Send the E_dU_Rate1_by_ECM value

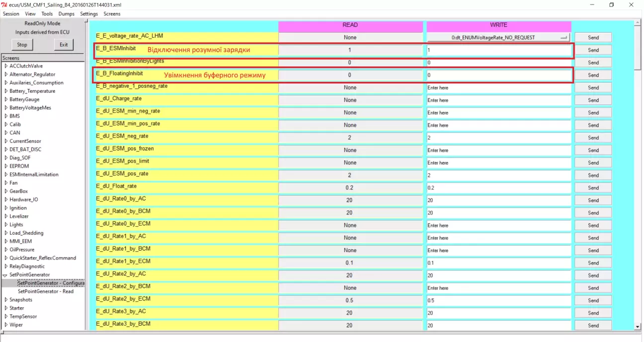tap(593, 263)
